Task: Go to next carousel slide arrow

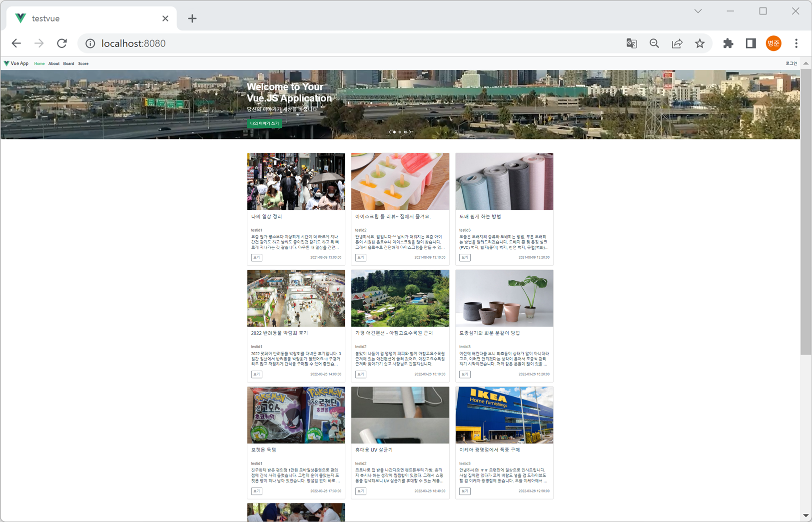Action: tap(410, 132)
